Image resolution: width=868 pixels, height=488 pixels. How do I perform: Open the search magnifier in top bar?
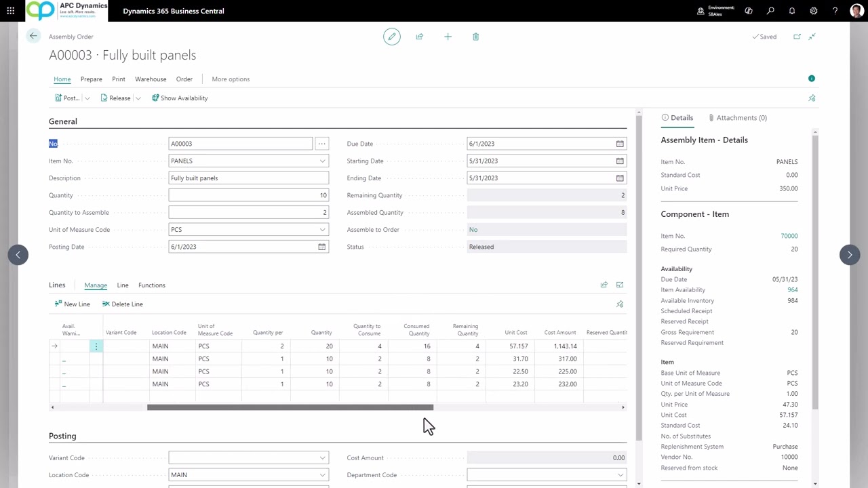coord(770,11)
